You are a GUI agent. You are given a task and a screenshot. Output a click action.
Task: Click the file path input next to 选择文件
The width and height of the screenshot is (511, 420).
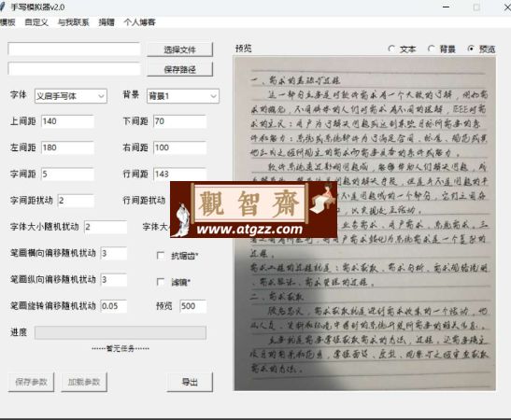coord(75,49)
